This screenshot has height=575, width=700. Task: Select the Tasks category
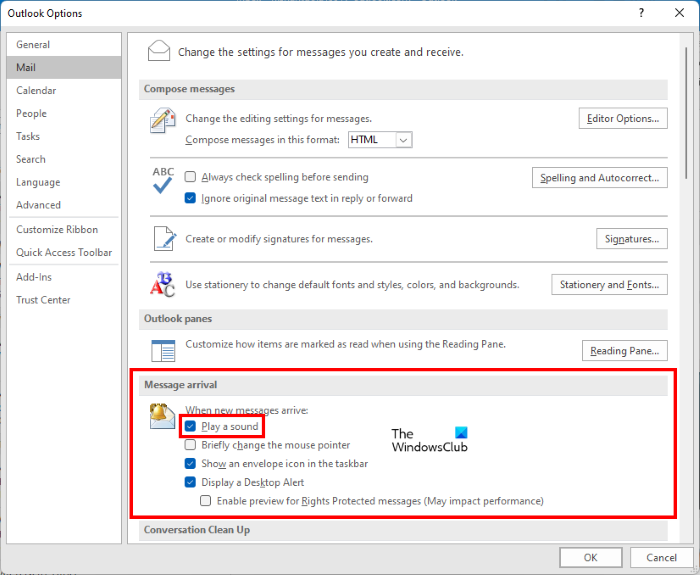tap(64, 136)
